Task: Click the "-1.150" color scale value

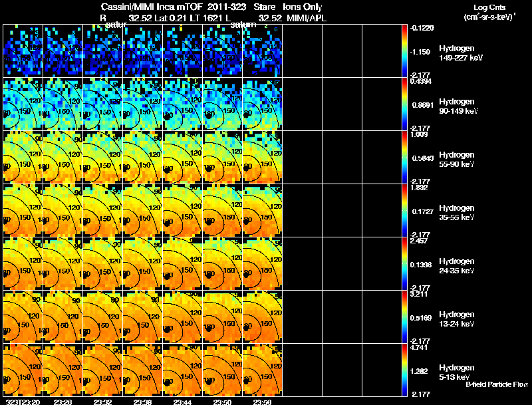Action: (x=420, y=52)
